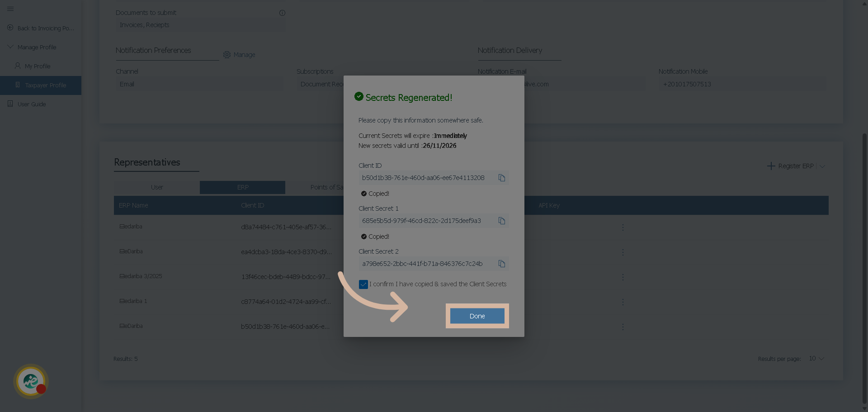Click the +201017507513 mobile number
Screen dimensions: 868x412
687,84
